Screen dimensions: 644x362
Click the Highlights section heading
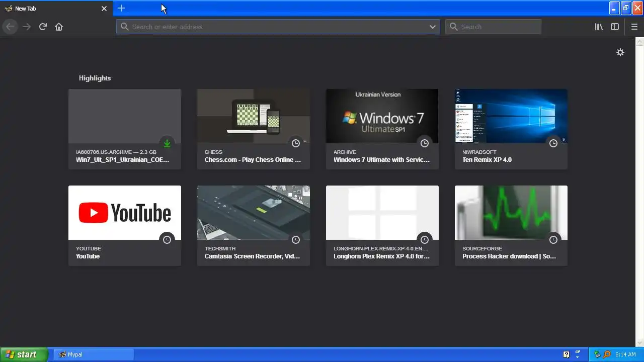tap(95, 78)
